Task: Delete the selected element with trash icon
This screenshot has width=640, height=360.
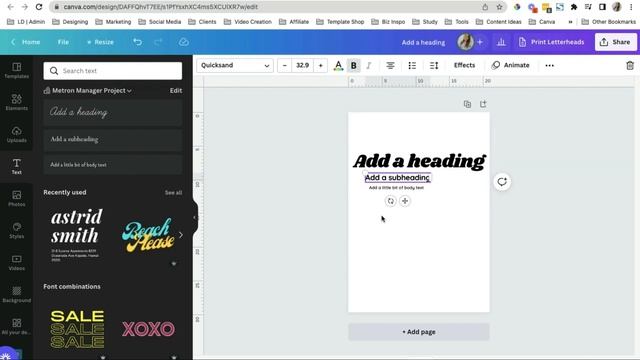Action: coord(630,65)
